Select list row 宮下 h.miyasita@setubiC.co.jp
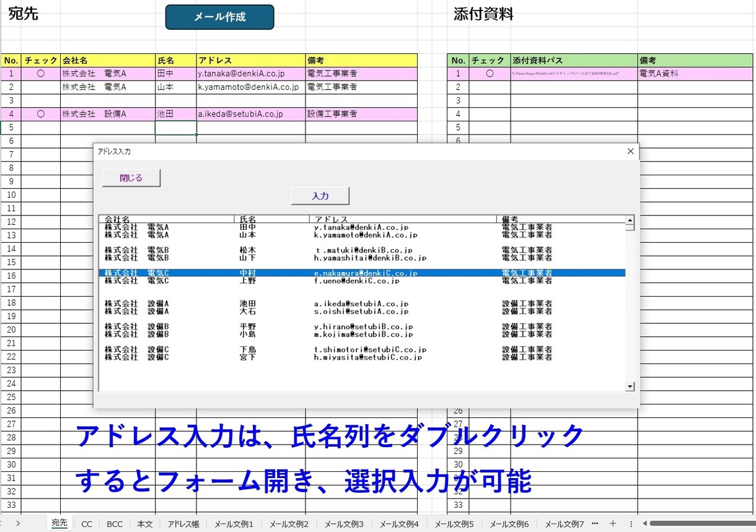 [362, 357]
